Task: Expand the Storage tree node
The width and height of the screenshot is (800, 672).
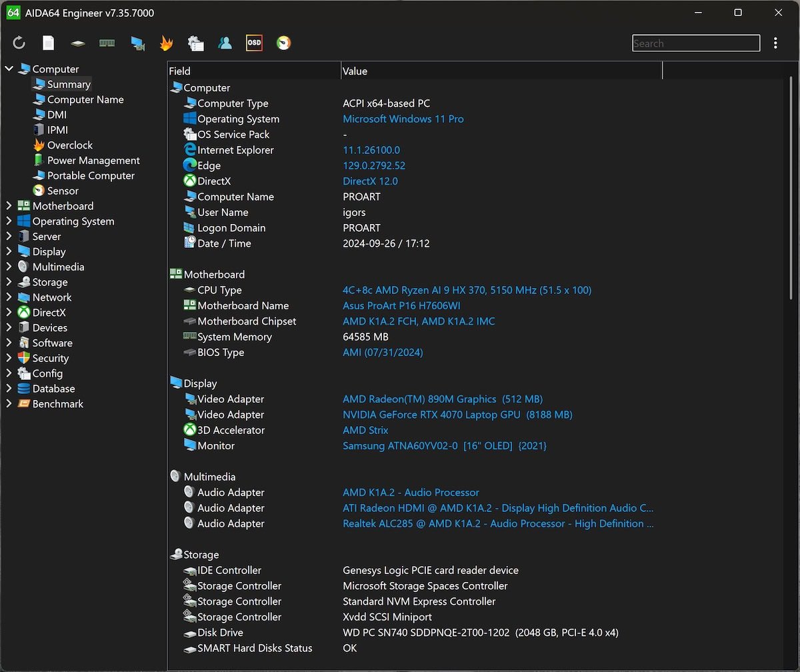Action: tap(9, 282)
